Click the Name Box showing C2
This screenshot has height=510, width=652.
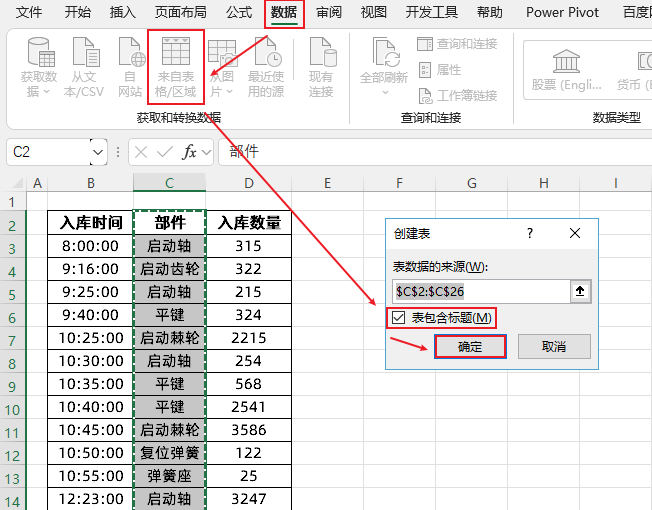coord(49,152)
